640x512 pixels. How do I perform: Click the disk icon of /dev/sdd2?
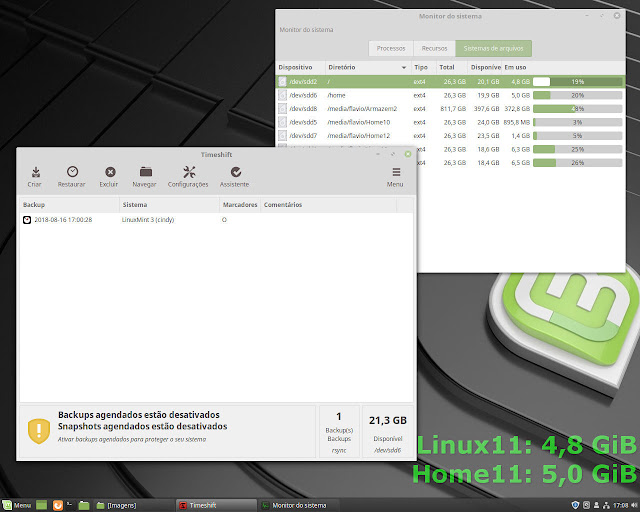pos(282,82)
